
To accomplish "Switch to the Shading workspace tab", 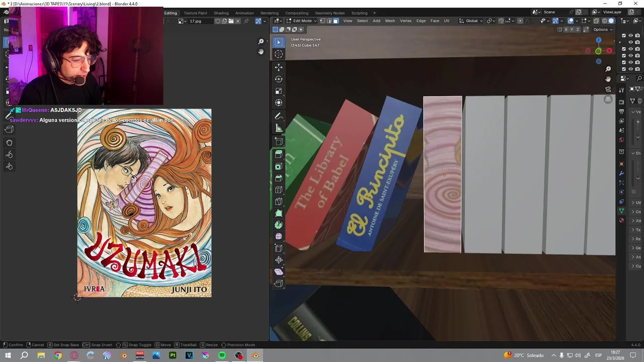I will click(221, 13).
